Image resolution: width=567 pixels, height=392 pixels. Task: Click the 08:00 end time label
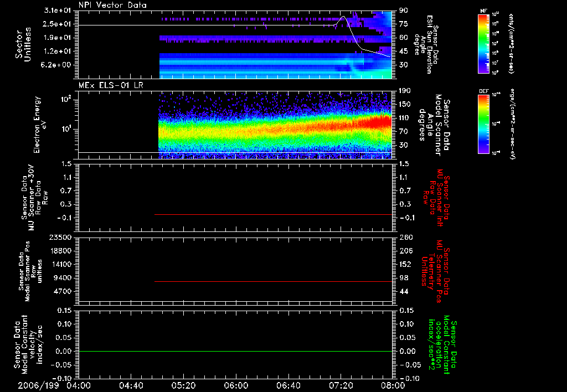pyautogui.click(x=393, y=385)
